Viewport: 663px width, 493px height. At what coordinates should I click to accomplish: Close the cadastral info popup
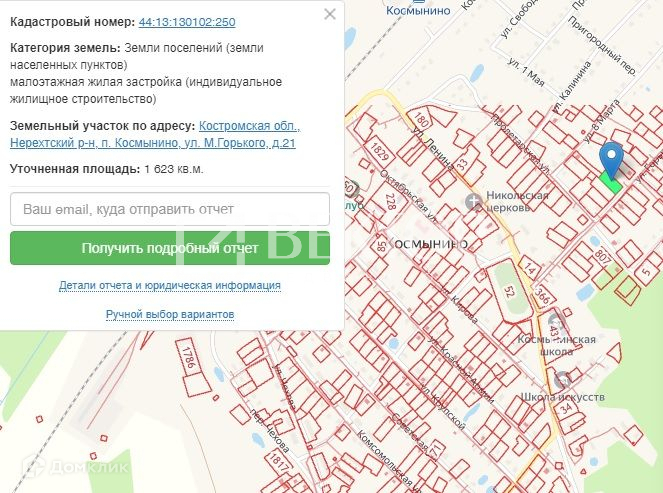coord(330,14)
